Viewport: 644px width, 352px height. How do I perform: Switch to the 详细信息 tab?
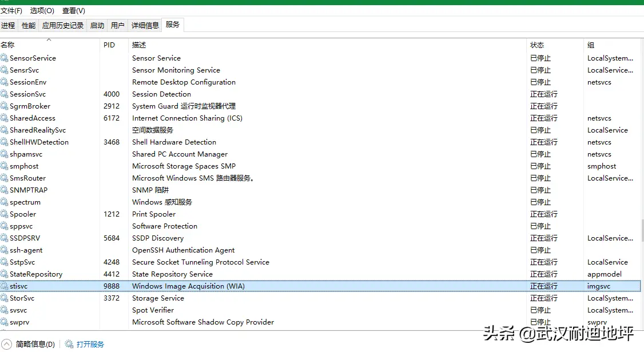click(145, 25)
